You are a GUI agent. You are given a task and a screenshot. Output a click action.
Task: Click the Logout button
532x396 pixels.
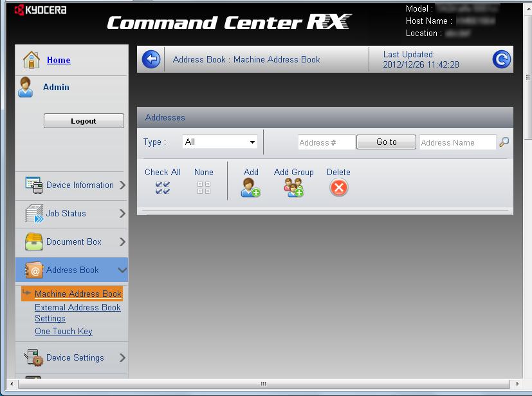pos(84,121)
